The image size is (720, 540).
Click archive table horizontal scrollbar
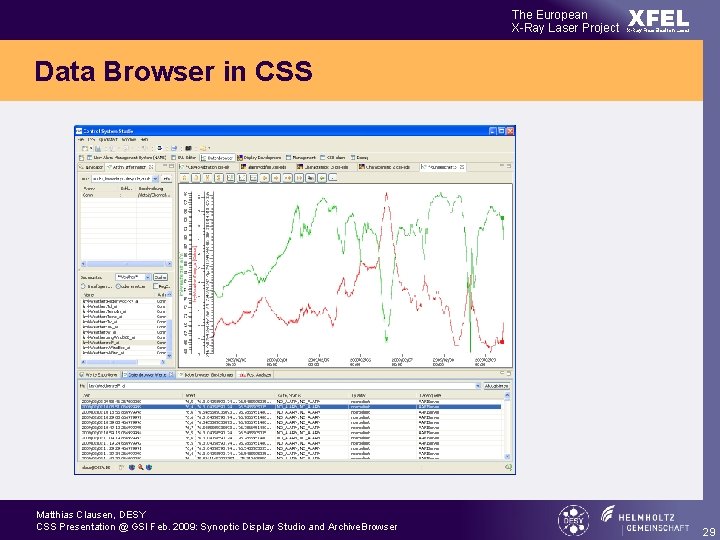(x=126, y=264)
